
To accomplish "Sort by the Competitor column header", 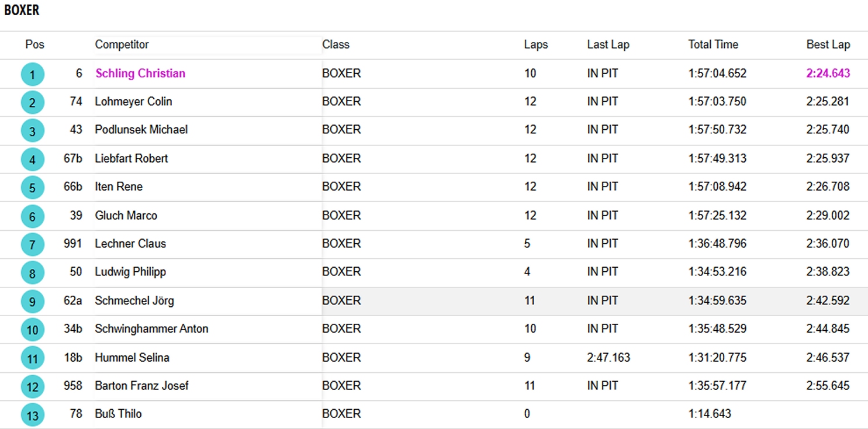I will click(x=122, y=44).
